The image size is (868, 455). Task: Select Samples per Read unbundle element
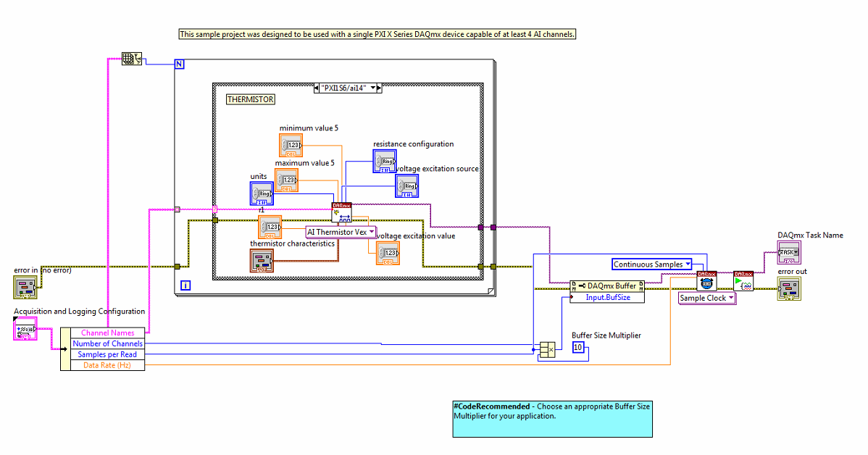point(107,354)
